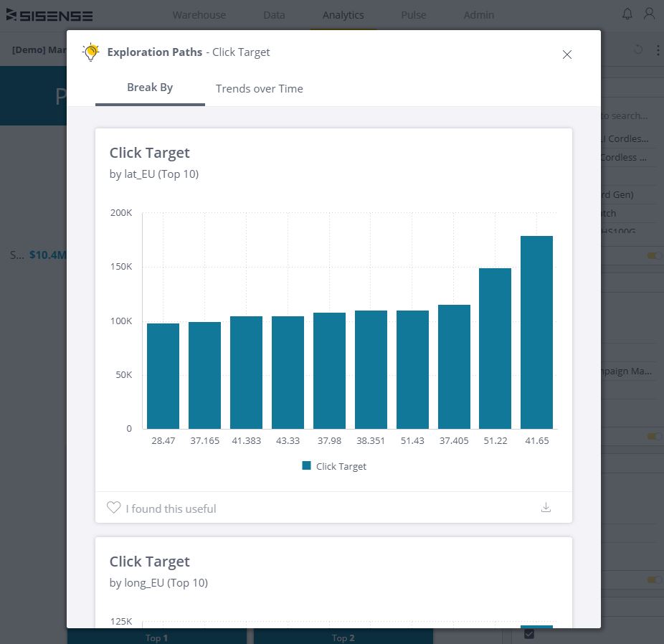
Task: Click the 51.43 bar in the chart
Action: click(412, 369)
